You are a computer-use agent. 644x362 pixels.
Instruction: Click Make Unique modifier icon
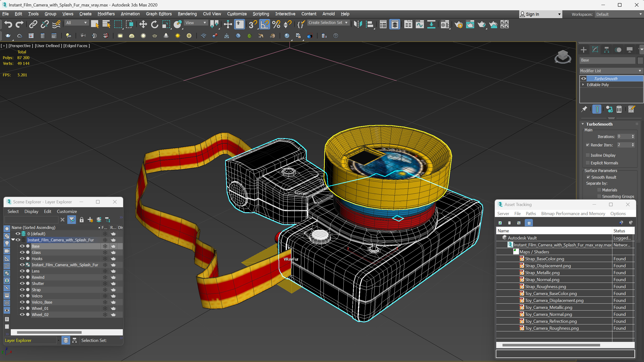[x=610, y=109]
